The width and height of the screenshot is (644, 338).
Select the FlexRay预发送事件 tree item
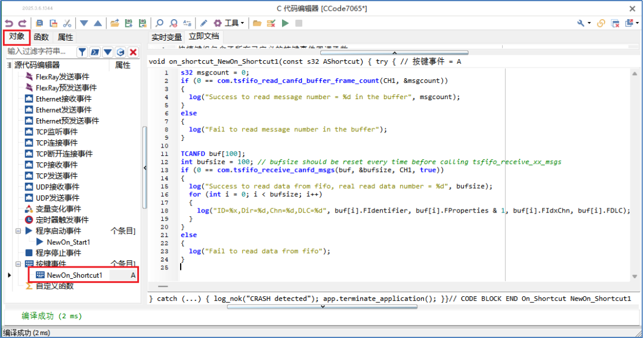[66, 88]
